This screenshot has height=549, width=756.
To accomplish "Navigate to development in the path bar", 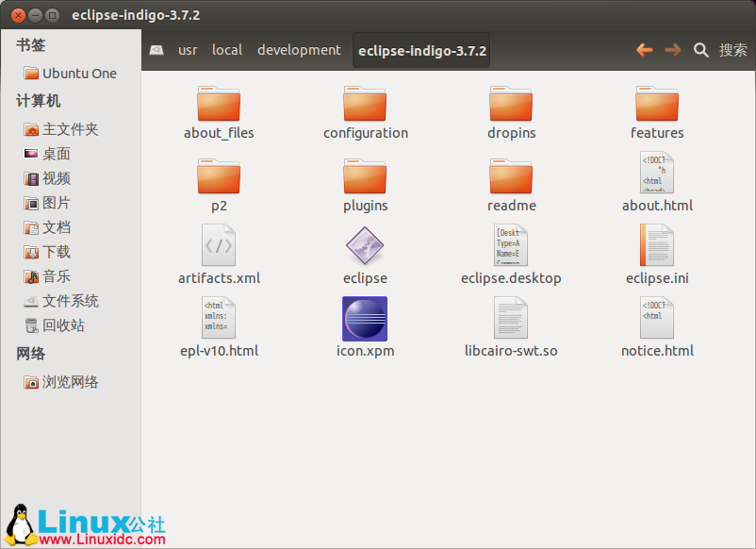I will pos(299,50).
